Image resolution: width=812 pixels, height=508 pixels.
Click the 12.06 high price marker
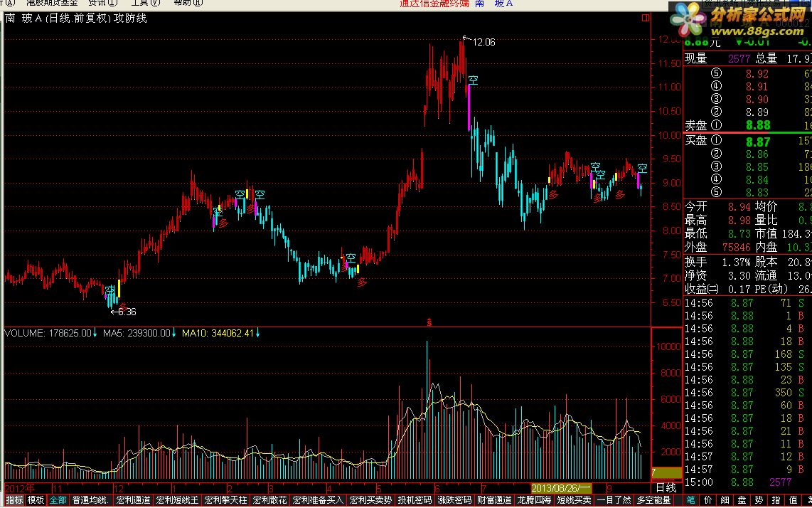tap(484, 43)
